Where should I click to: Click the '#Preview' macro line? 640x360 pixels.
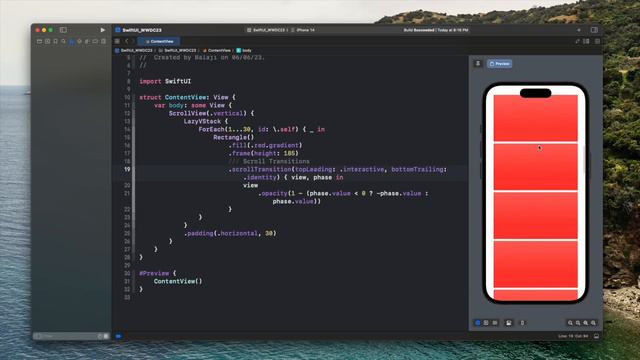pos(158,273)
